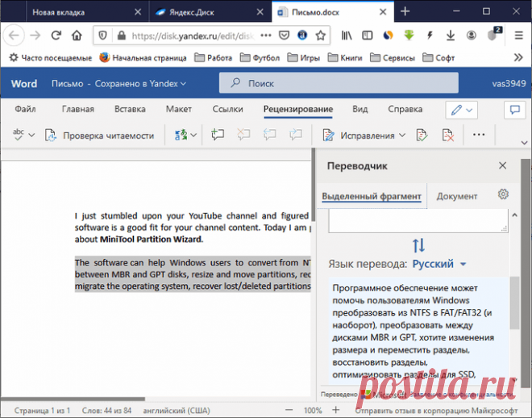Open the Файл menu tab
The image size is (532, 418).
(x=25, y=109)
